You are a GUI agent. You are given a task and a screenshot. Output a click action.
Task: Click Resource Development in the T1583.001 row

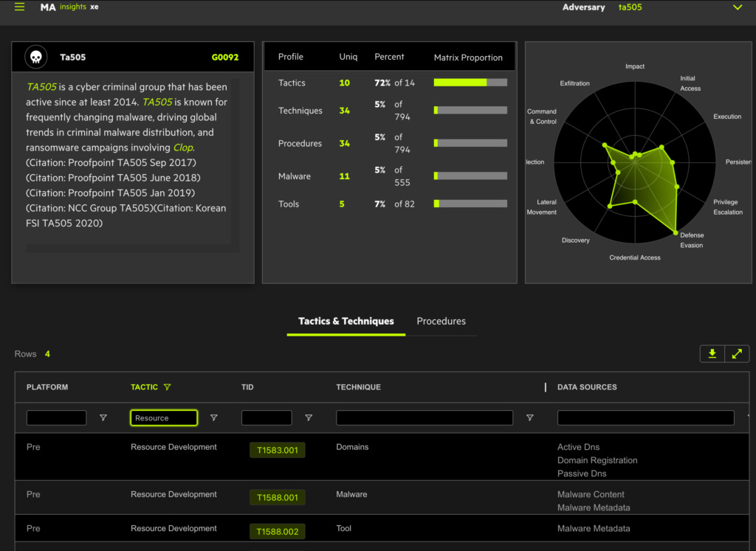click(x=173, y=447)
